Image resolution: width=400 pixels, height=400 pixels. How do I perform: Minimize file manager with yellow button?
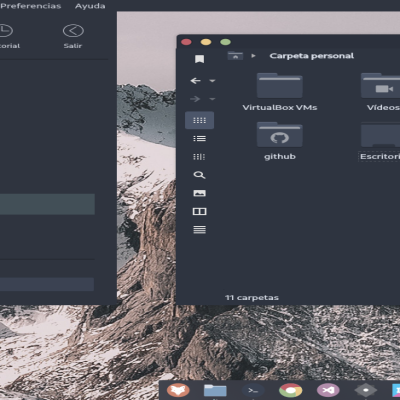pyautogui.click(x=206, y=42)
